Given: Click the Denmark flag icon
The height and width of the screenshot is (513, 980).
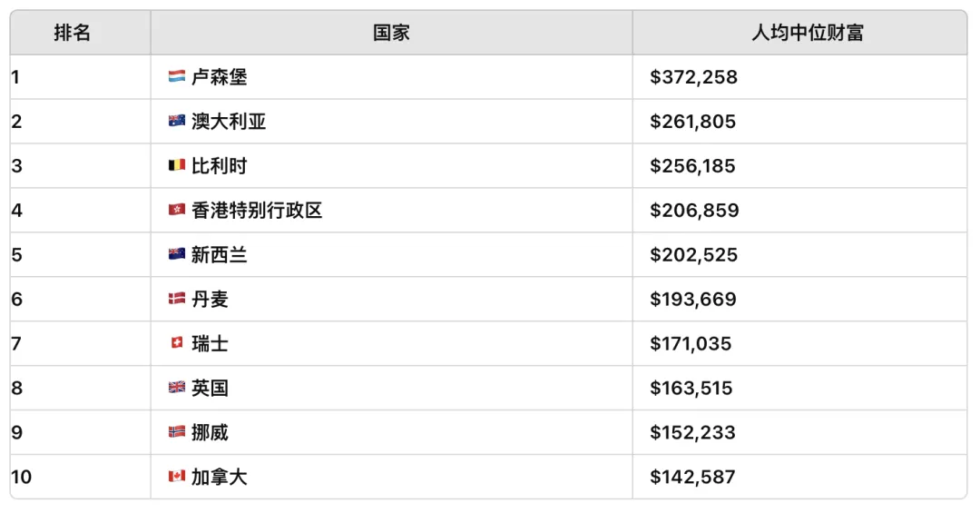Looking at the screenshot, I should click(177, 299).
